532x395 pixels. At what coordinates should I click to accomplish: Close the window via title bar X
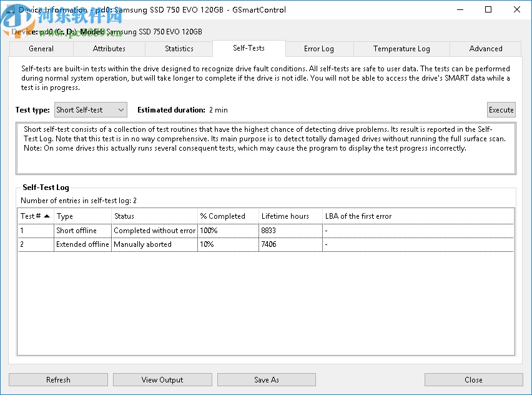[517, 9]
